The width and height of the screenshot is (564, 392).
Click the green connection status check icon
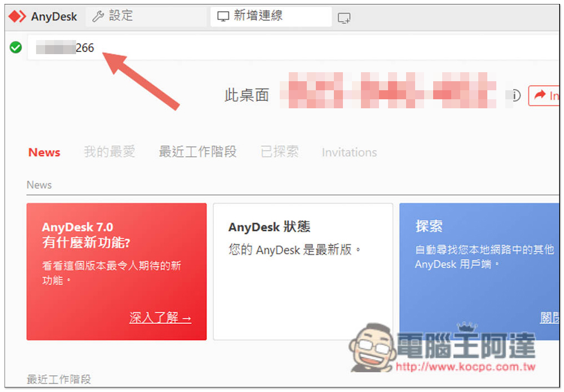point(15,47)
